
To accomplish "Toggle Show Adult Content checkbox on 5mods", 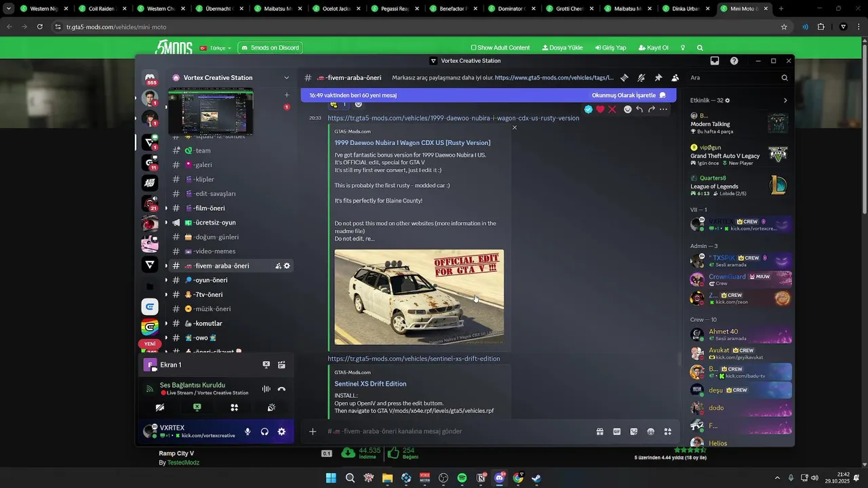I will 473,48.
